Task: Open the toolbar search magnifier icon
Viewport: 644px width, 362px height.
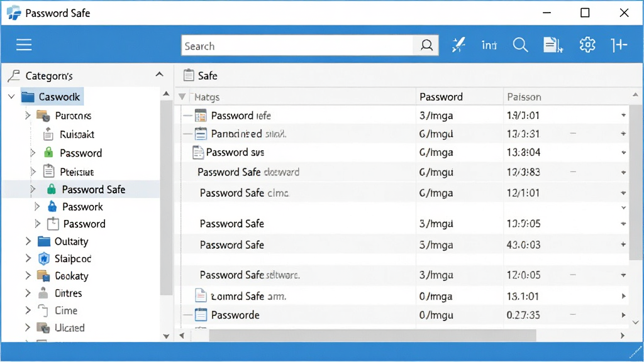Action: (x=520, y=45)
